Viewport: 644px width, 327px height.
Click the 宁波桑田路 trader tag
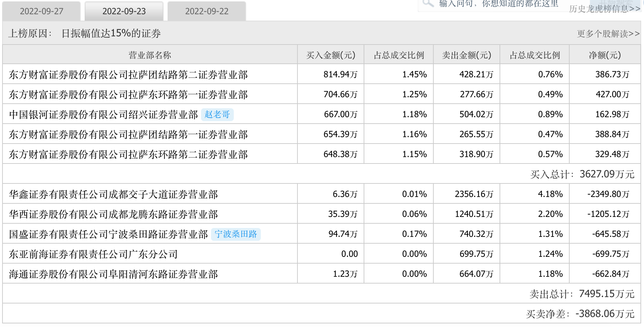(236, 234)
